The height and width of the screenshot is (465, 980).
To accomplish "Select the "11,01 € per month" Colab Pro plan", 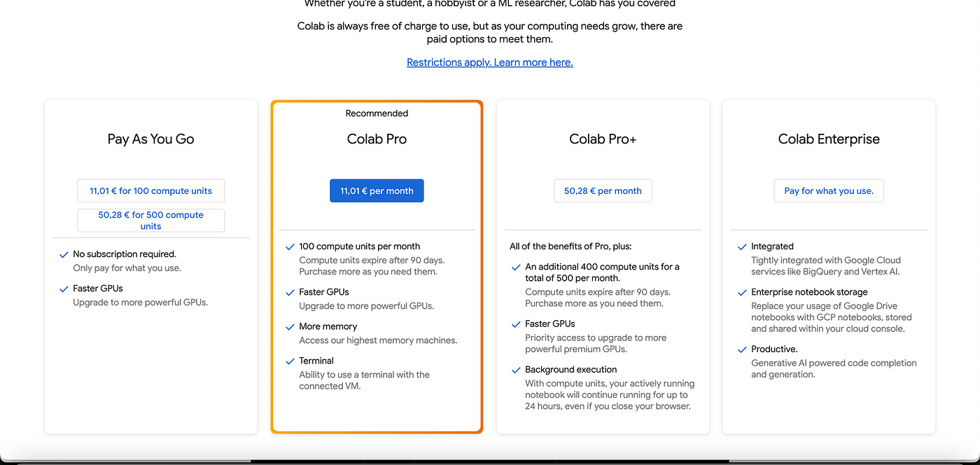I will click(377, 190).
